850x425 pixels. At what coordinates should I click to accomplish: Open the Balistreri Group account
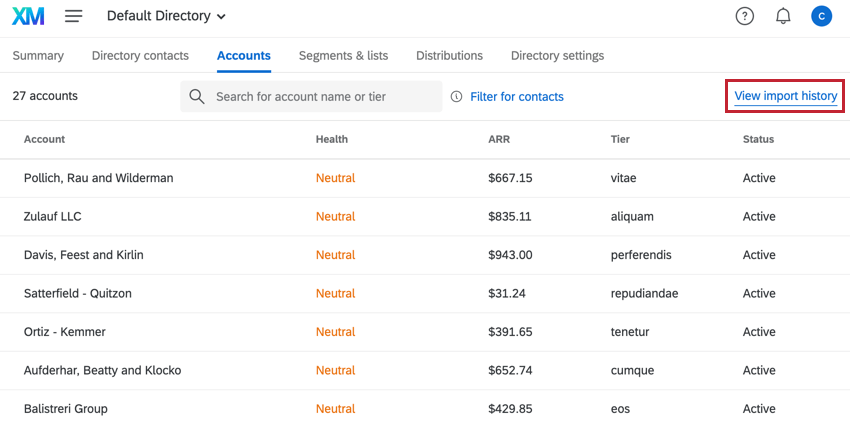(66, 409)
